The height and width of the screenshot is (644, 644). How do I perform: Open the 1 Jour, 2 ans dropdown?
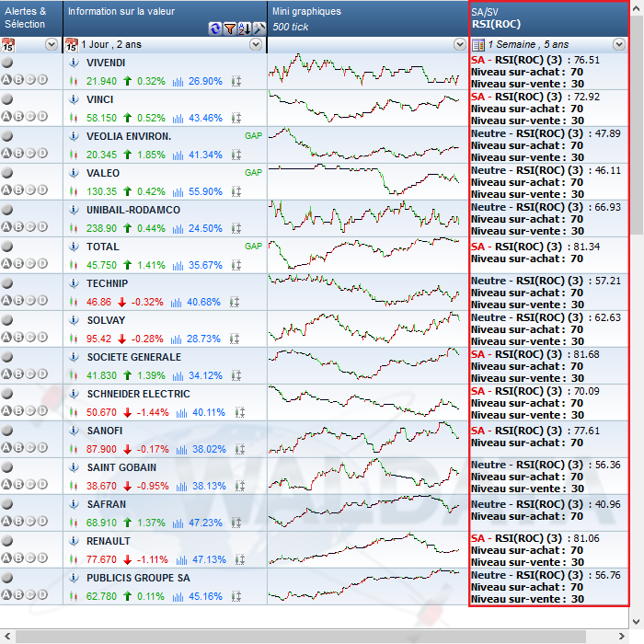(256, 44)
